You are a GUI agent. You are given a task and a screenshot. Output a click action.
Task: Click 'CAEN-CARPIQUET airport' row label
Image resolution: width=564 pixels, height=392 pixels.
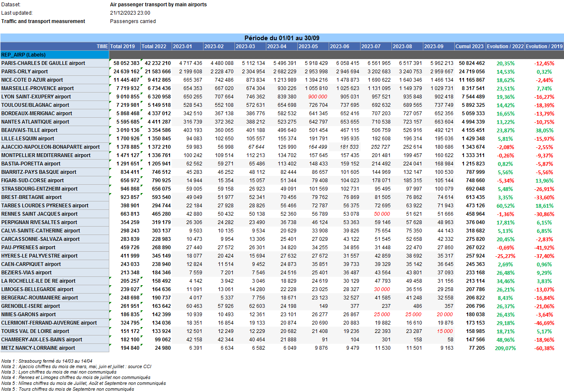tap(54, 264)
